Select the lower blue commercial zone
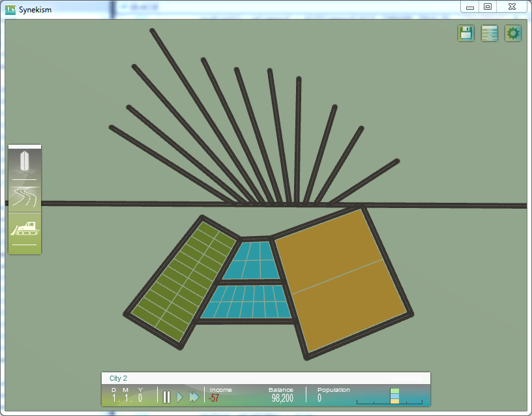The width and height of the screenshot is (532, 416). coord(246,302)
